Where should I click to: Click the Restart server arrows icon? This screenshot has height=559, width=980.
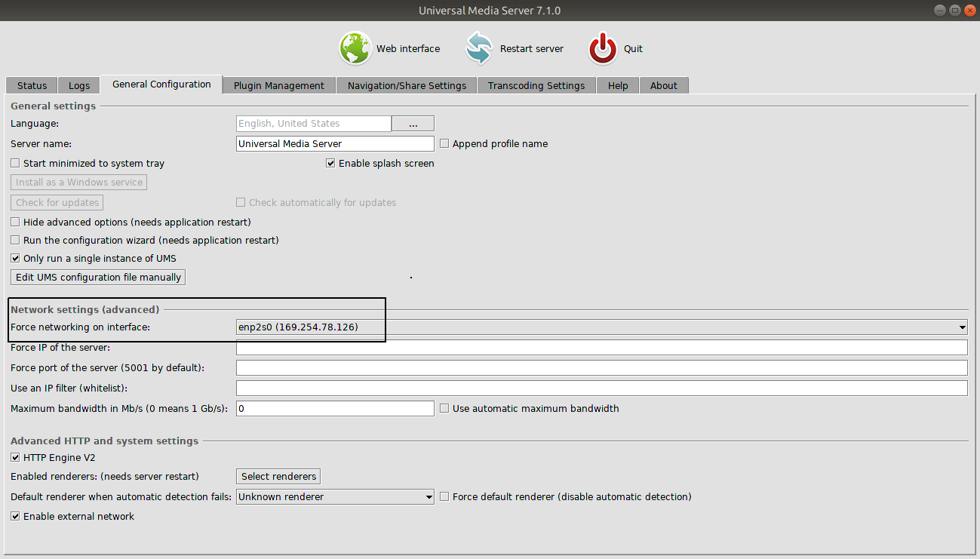pos(478,48)
